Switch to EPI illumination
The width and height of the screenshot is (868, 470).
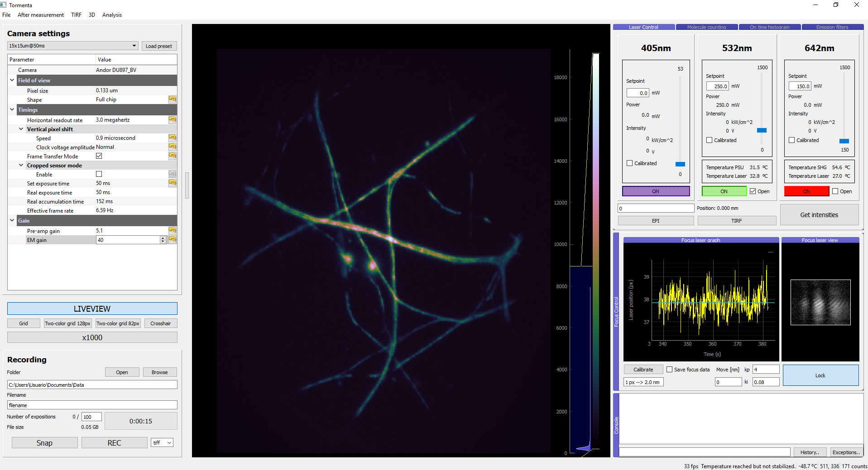click(656, 221)
